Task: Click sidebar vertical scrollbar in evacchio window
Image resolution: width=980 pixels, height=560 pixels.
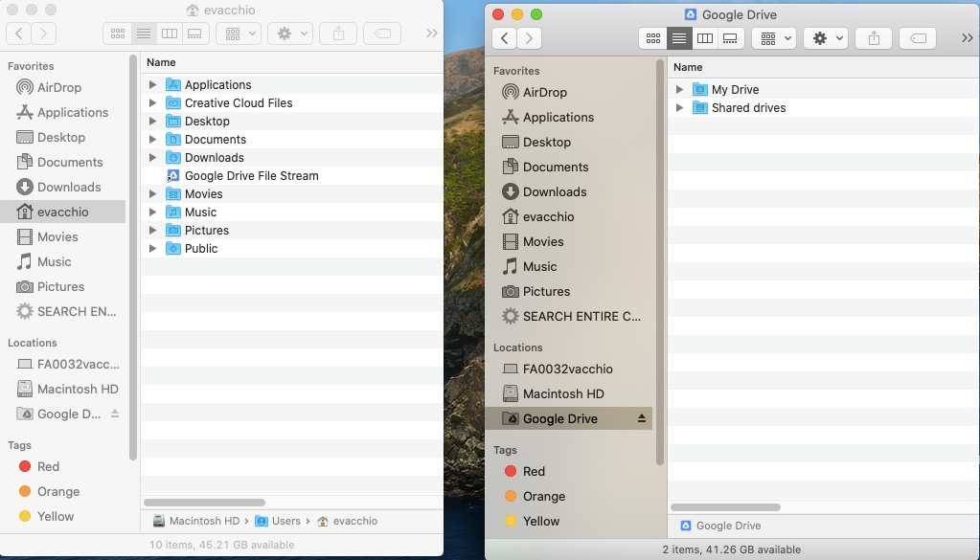Action: [x=132, y=258]
